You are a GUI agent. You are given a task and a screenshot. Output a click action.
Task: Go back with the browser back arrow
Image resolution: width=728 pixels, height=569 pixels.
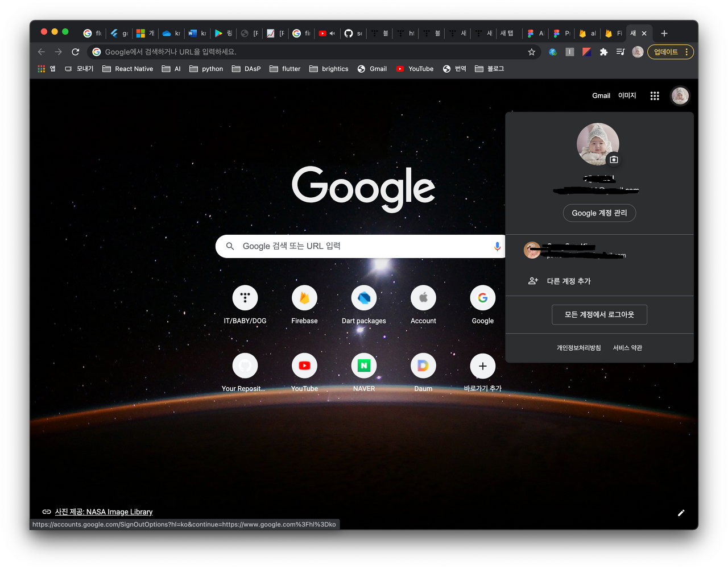pos(41,52)
